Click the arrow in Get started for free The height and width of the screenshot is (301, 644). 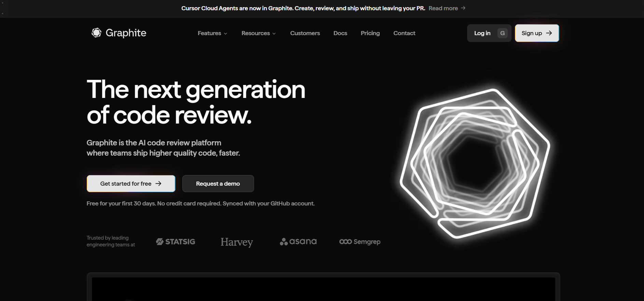click(x=158, y=184)
